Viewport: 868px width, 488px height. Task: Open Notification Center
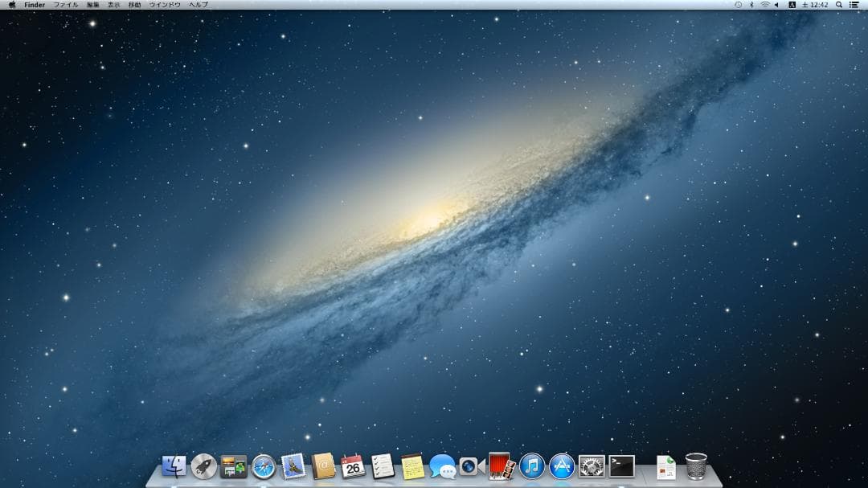pyautogui.click(x=854, y=5)
